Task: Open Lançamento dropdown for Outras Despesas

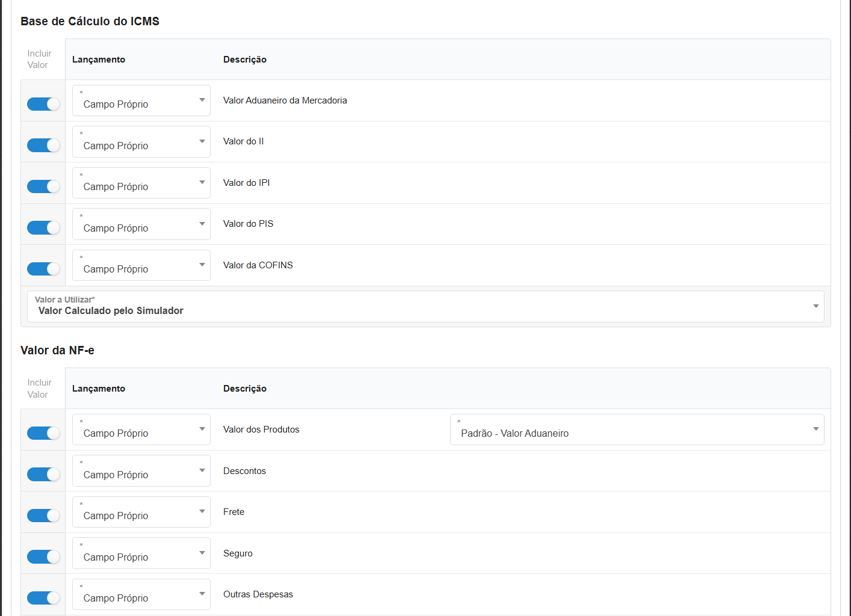Action: click(141, 594)
